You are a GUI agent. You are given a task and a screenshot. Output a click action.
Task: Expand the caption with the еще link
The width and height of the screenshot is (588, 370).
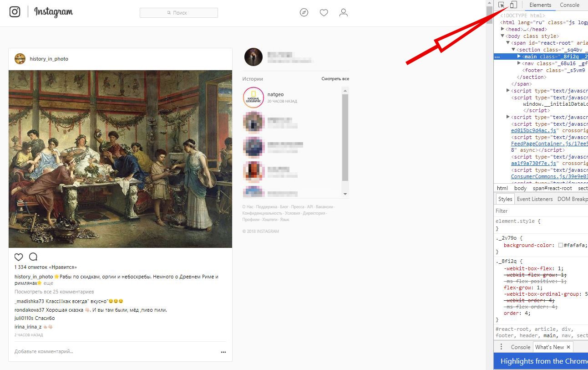pos(48,283)
